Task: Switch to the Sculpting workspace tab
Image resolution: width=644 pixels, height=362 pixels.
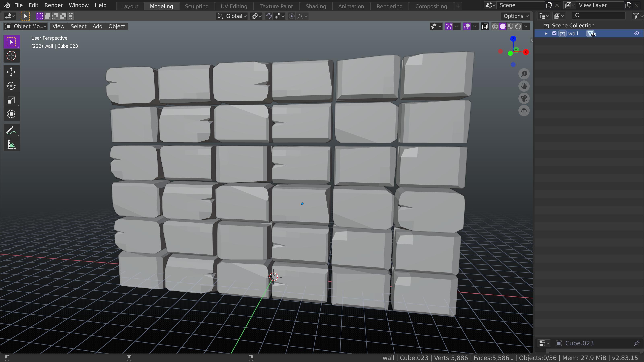Action: coord(196,6)
